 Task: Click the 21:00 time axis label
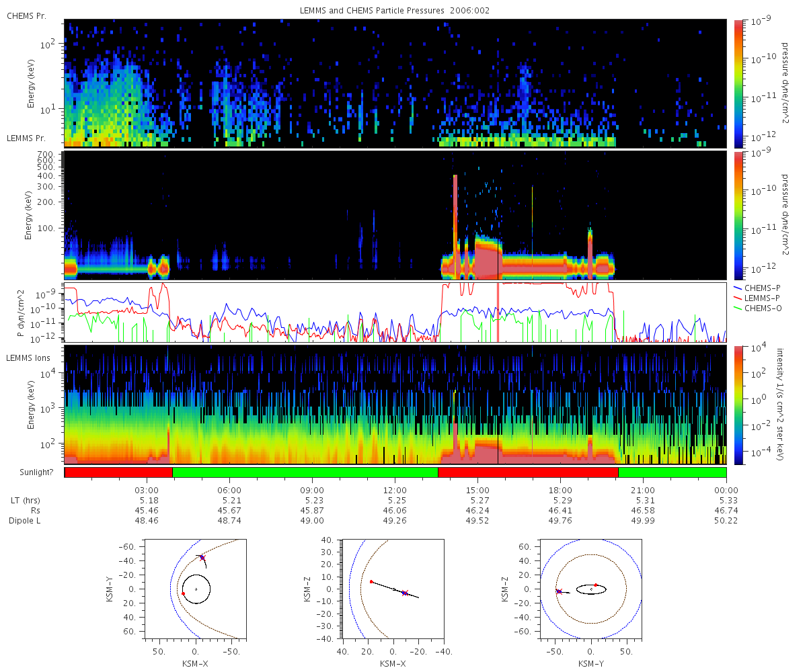pos(643,490)
